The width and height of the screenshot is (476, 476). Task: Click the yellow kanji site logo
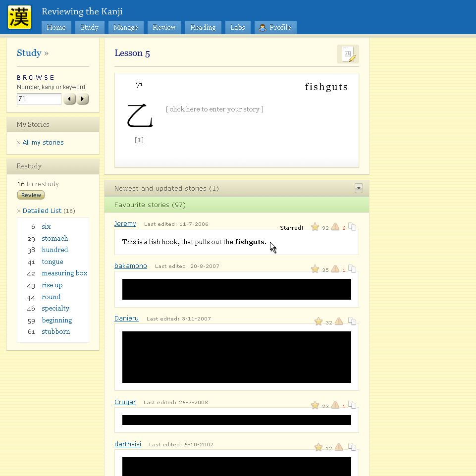click(x=19, y=17)
